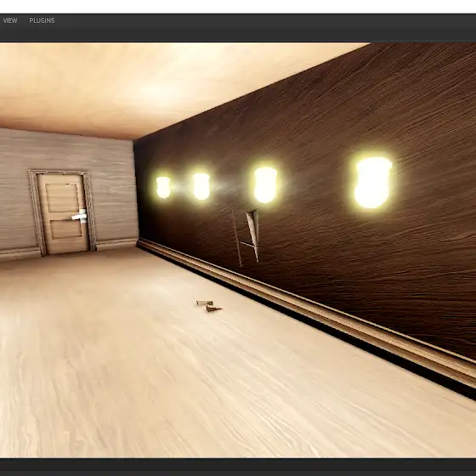This screenshot has height=476, width=476.
Task: Select the second glowing wall light from the right
Action: pos(265,184)
